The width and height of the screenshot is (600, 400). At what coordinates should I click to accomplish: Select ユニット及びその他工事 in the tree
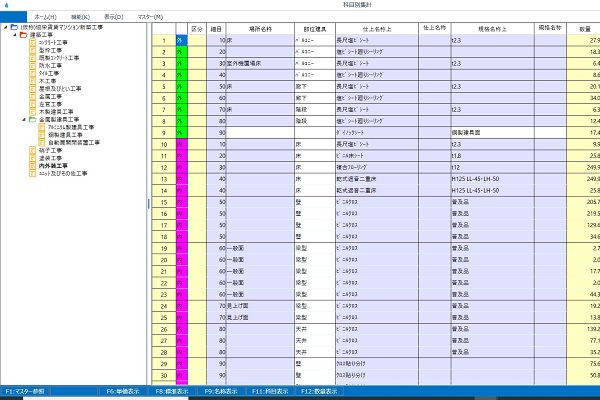tap(63, 173)
